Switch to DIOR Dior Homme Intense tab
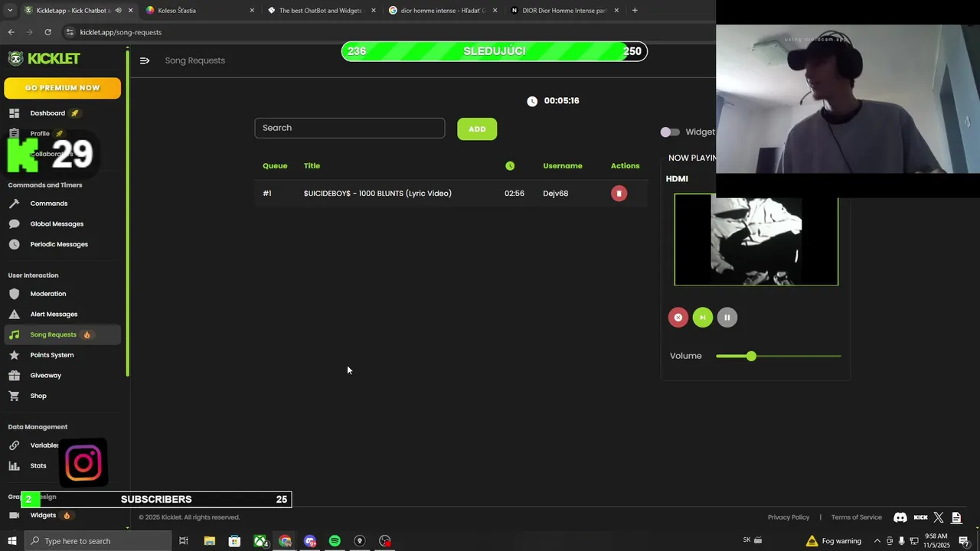The height and width of the screenshot is (551, 980). click(564, 11)
